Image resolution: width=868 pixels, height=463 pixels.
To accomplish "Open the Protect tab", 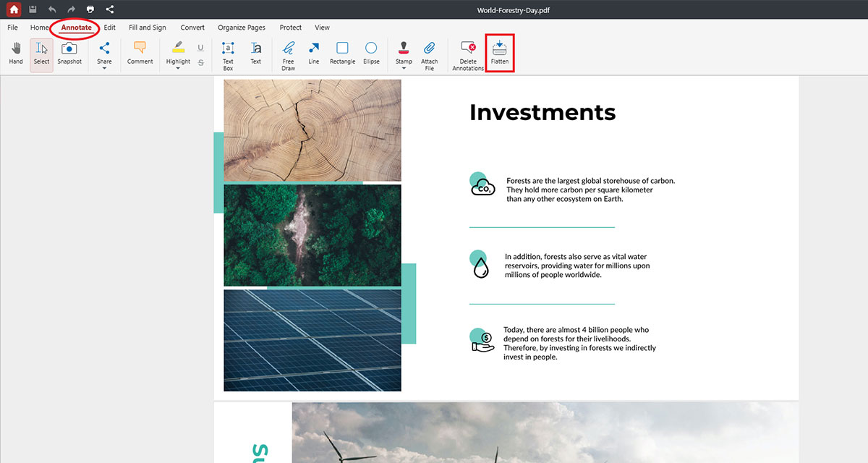I will [290, 27].
